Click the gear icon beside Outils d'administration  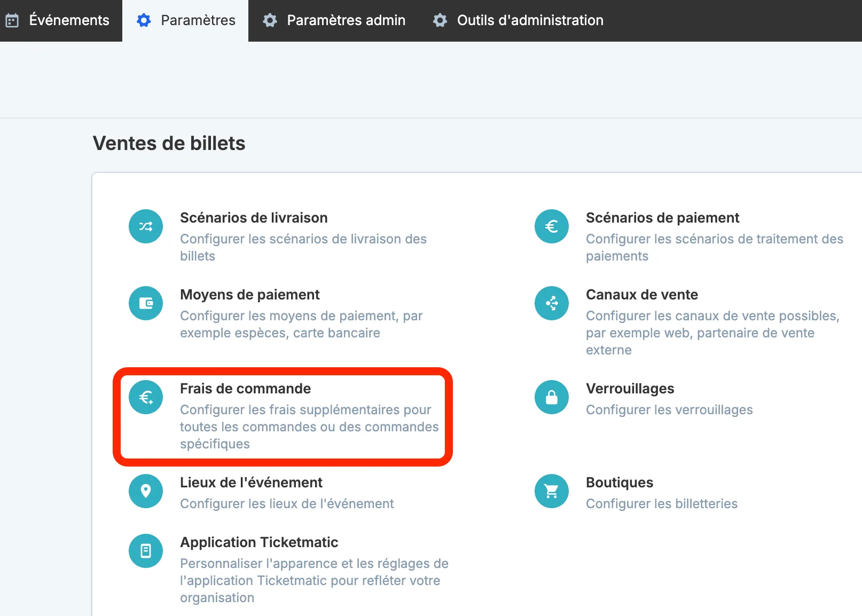point(440,20)
